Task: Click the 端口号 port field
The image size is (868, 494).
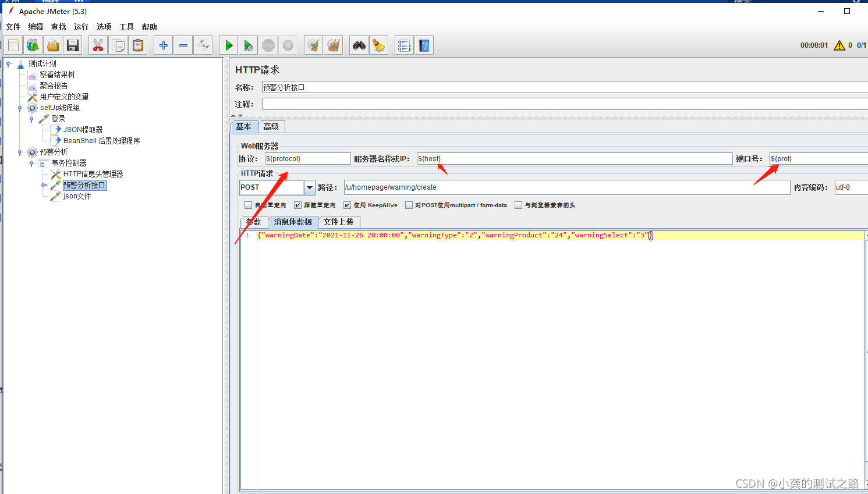Action: [819, 159]
